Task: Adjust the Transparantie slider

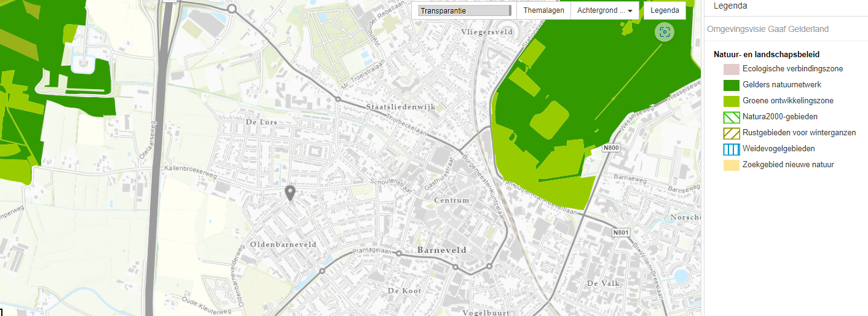Action: (464, 10)
